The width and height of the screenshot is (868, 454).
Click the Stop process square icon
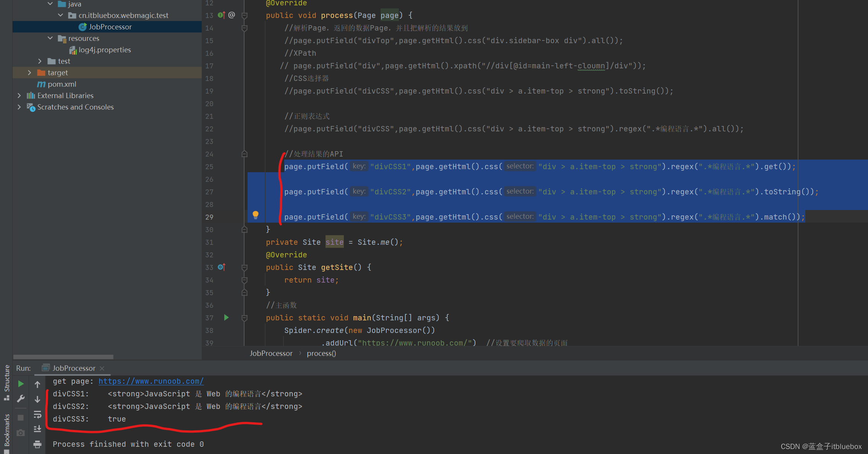coord(21,418)
